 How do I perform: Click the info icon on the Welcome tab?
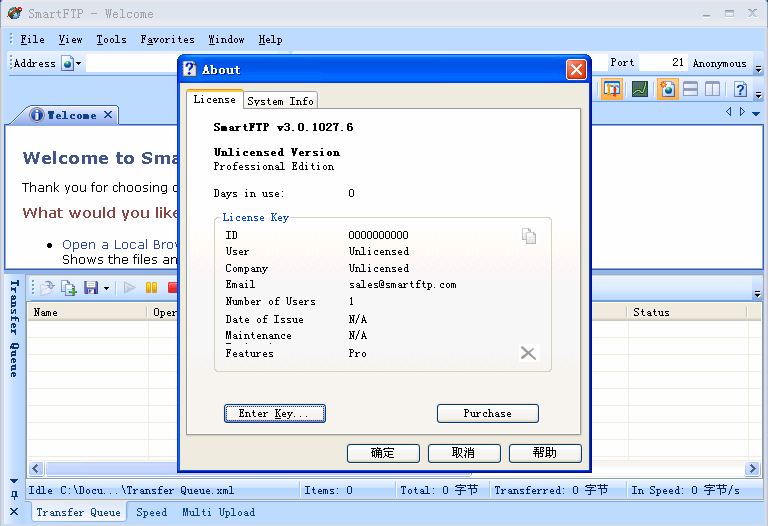37,115
